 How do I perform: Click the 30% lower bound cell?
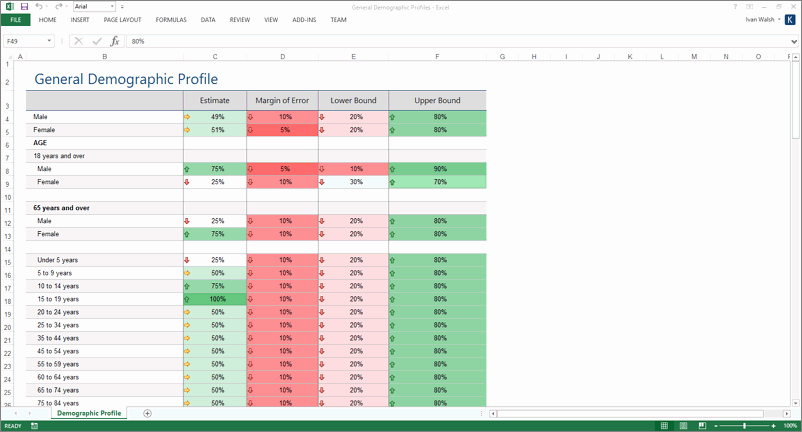(353, 182)
